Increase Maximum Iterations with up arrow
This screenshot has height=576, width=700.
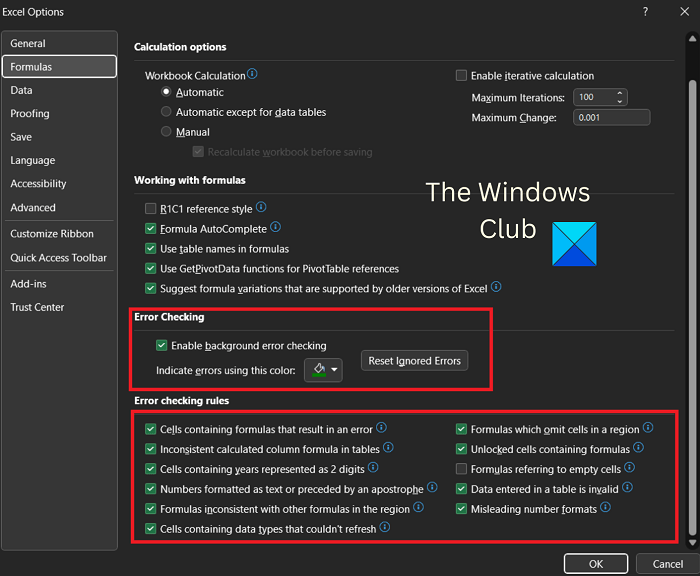[620, 93]
